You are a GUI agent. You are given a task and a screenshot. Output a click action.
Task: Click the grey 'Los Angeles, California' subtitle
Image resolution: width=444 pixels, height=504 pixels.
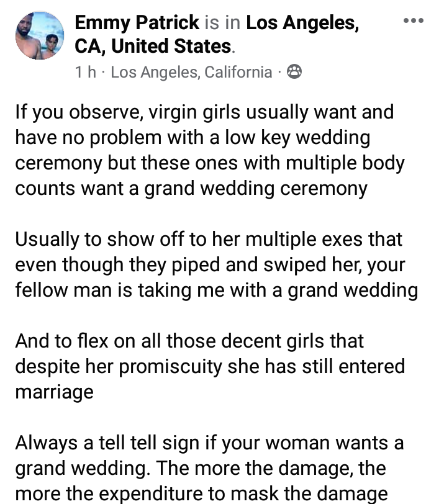click(191, 73)
